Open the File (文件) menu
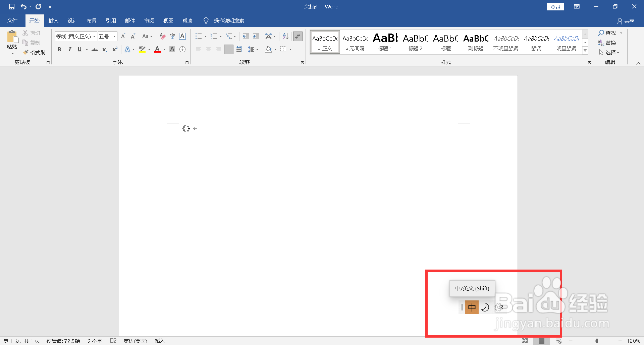 point(12,21)
